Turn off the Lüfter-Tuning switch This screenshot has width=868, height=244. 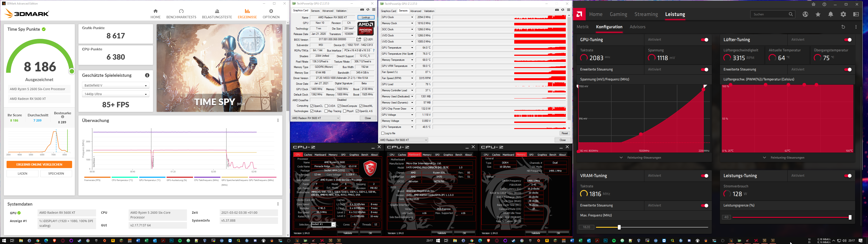(848, 40)
